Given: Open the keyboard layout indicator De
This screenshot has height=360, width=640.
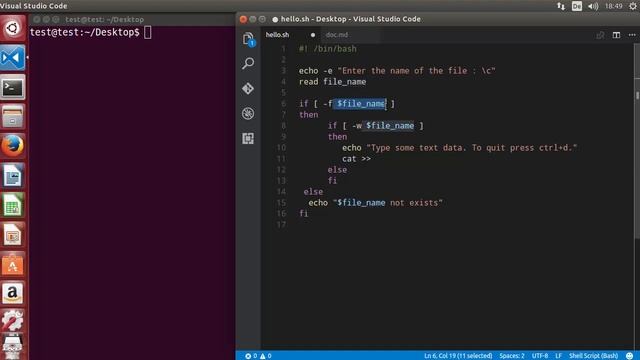Looking at the screenshot, I should tap(577, 6).
